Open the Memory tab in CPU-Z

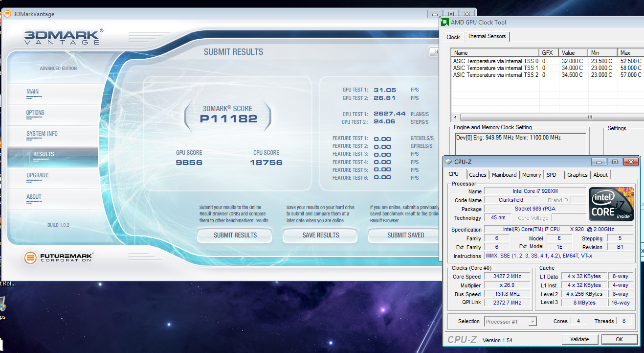pyautogui.click(x=532, y=175)
